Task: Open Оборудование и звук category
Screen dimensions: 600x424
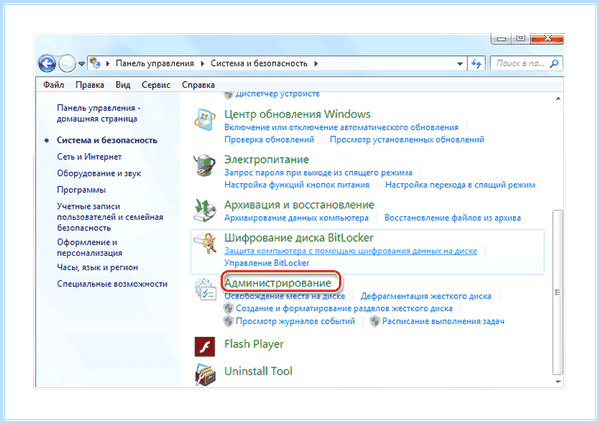Action: 99,173
